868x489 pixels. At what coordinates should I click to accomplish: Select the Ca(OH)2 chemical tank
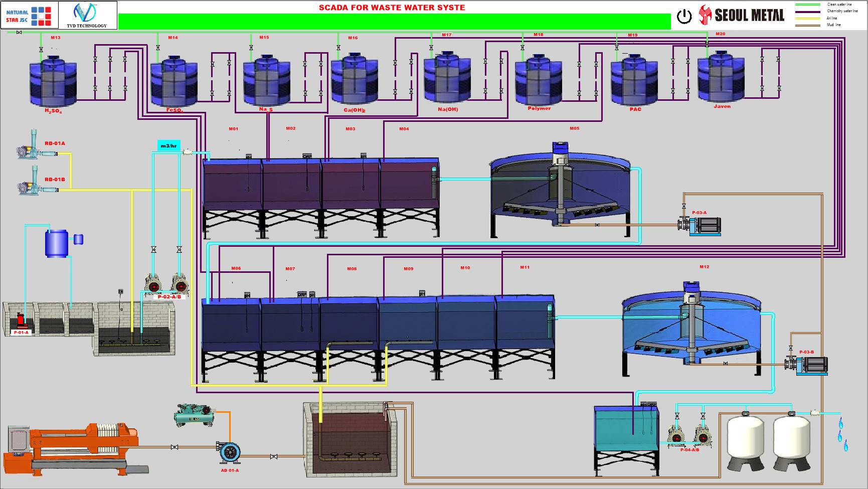point(354,79)
